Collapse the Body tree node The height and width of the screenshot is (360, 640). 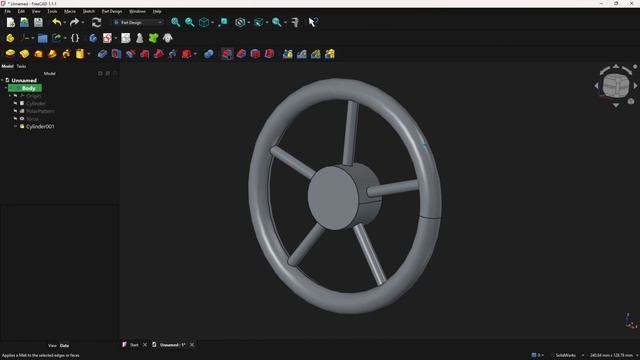coord(6,88)
